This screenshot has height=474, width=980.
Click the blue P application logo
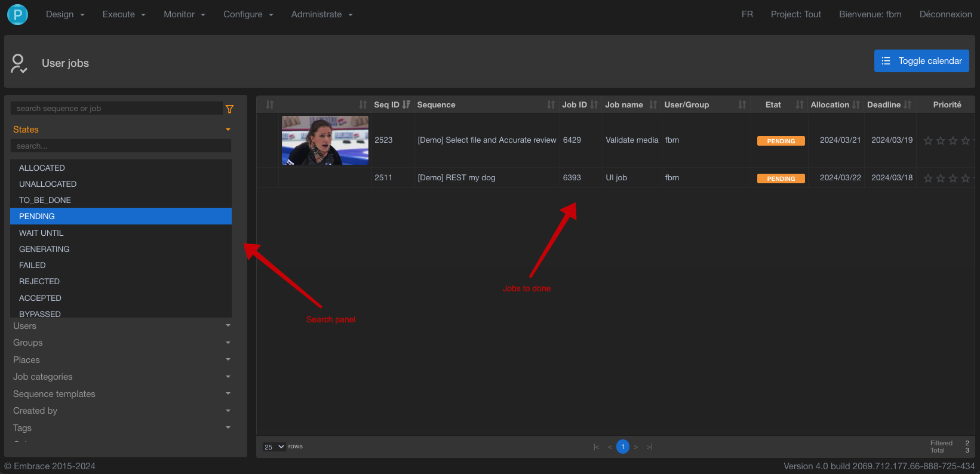[x=17, y=14]
